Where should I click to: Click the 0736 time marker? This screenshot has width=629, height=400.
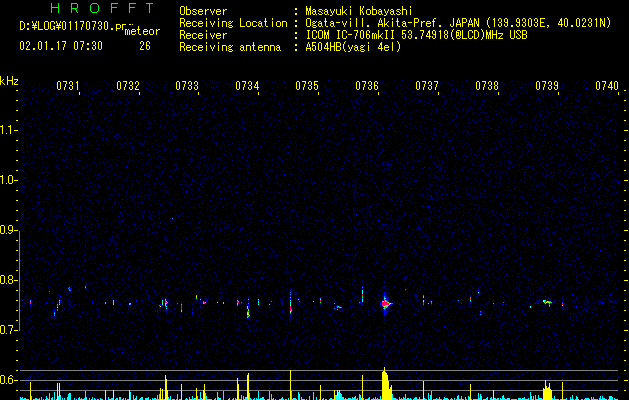click(367, 85)
